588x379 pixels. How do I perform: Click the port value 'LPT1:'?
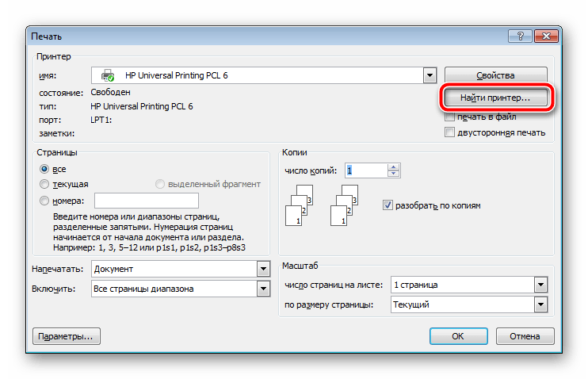[101, 120]
